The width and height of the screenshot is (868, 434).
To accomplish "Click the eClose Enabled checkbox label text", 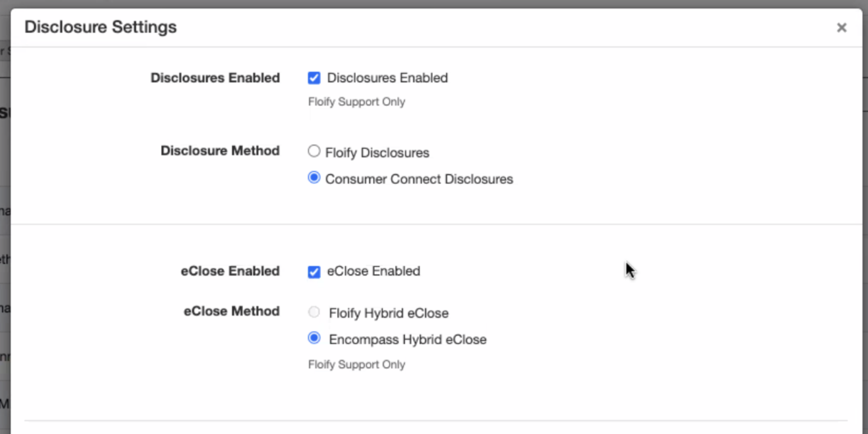I will click(373, 271).
